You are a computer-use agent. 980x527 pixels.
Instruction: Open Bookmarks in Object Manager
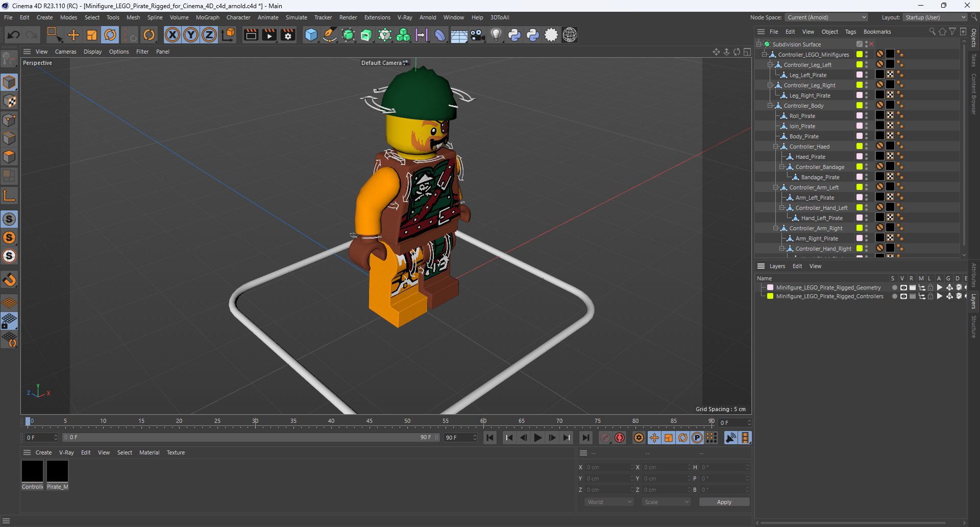pos(877,32)
